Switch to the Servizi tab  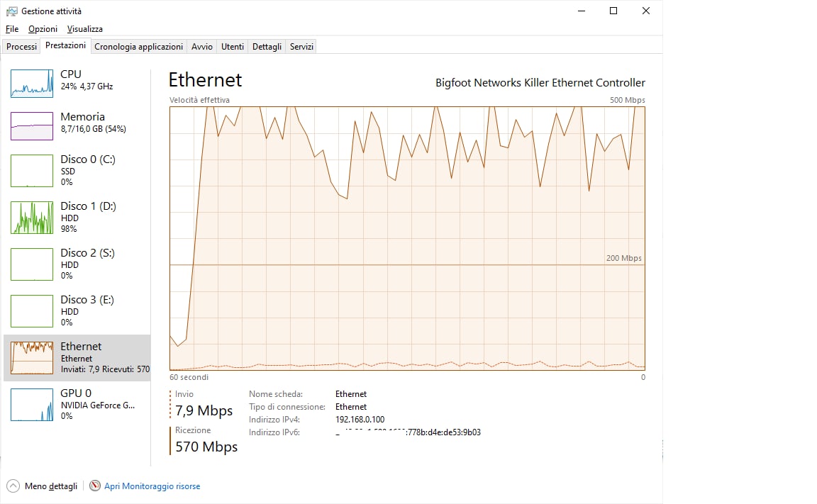tap(301, 47)
